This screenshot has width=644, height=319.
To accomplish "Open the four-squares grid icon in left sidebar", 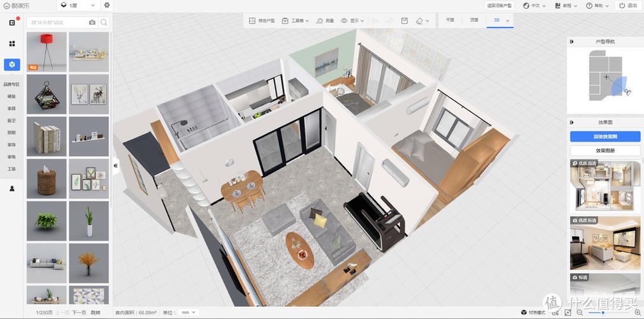I will [11, 43].
